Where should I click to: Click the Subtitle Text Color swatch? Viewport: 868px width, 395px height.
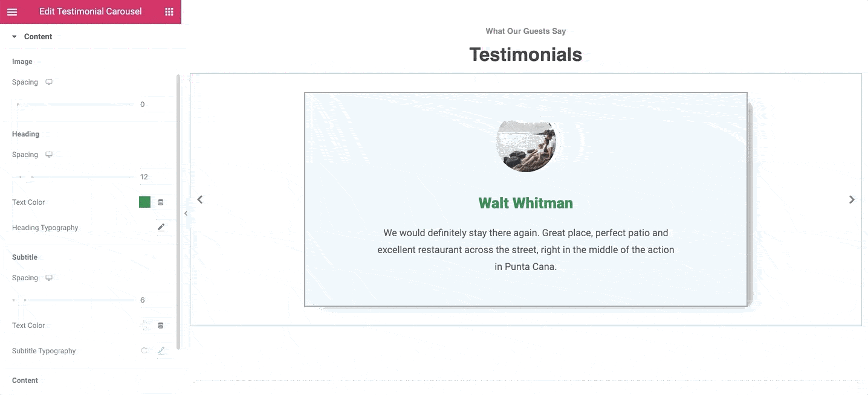[144, 326]
